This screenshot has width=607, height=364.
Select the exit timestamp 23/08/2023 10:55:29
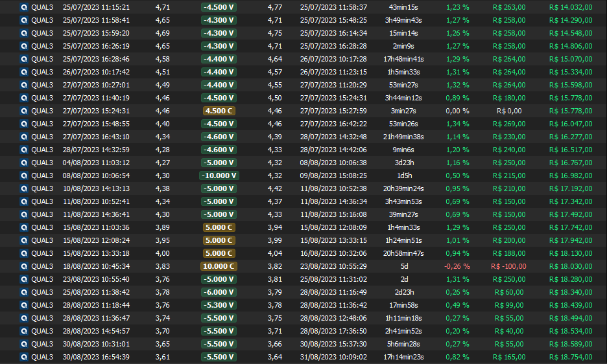click(333, 266)
